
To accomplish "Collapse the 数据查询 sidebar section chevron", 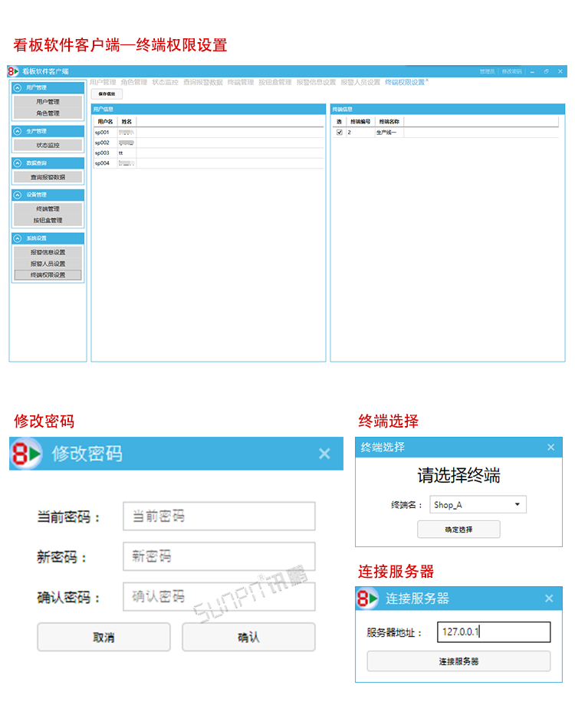I will (18, 163).
